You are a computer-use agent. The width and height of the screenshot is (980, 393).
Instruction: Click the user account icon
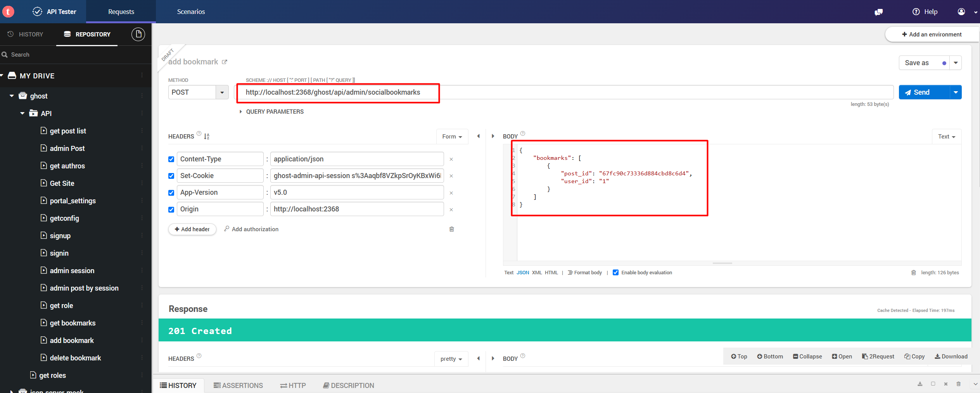(x=961, y=12)
